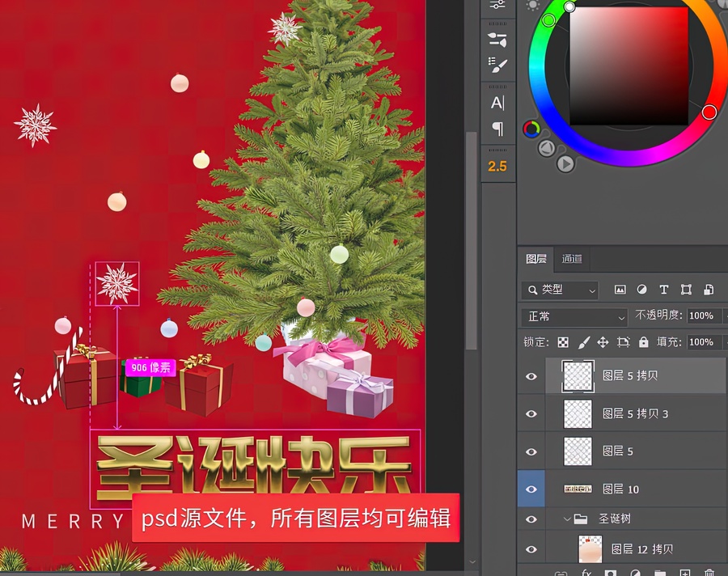
Task: Lock image pixels with brush icon
Action: pos(583,343)
